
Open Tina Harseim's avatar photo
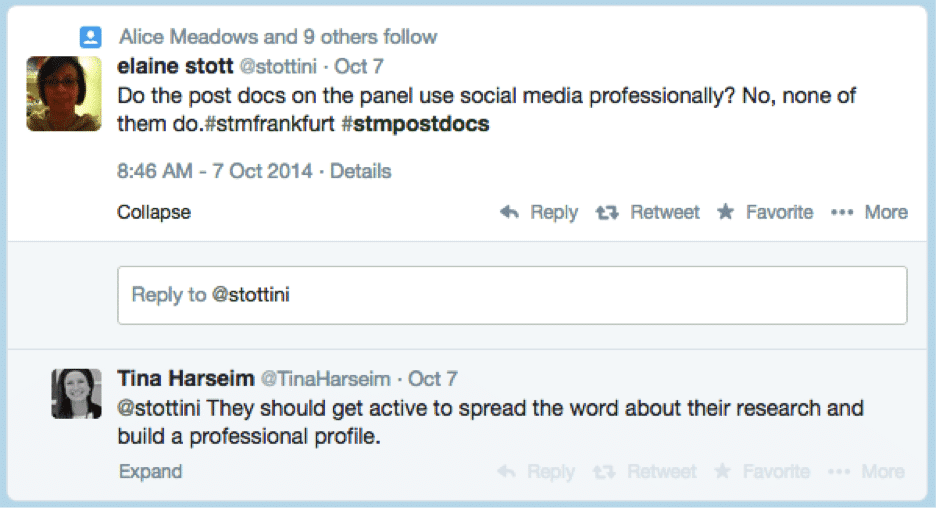[x=76, y=393]
